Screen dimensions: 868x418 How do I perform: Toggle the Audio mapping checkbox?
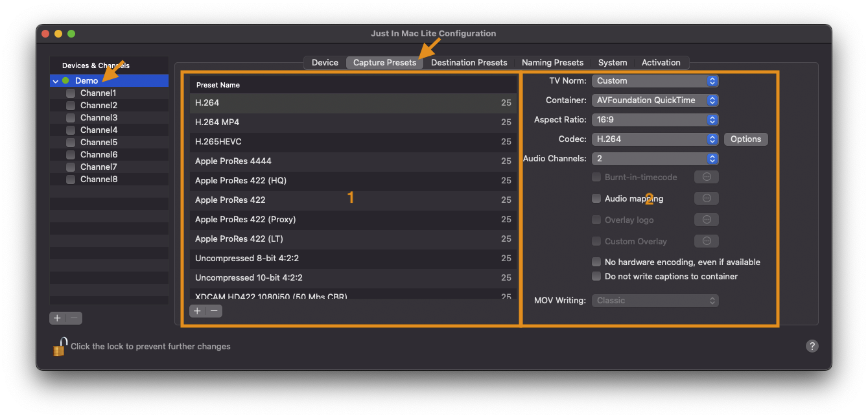596,198
